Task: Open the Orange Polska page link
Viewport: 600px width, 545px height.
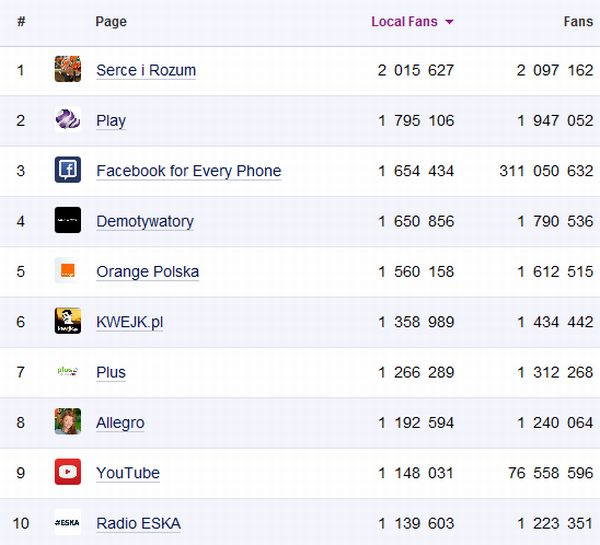Action: tap(147, 272)
